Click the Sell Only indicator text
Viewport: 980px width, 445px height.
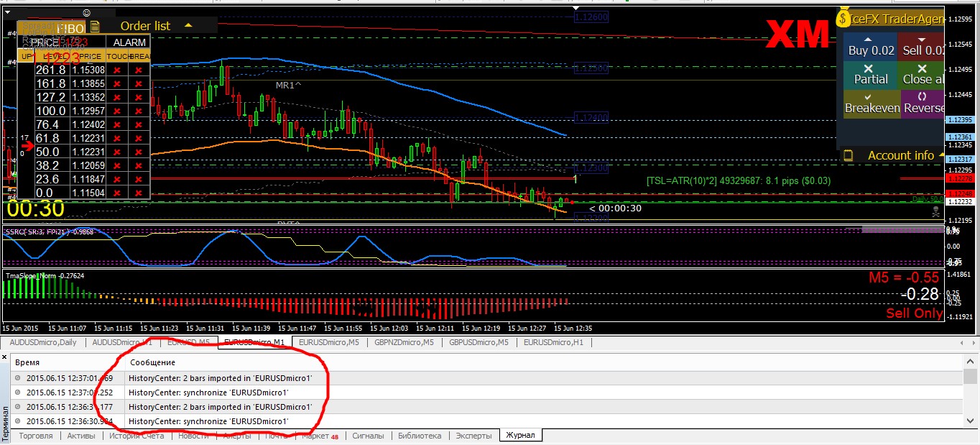(x=914, y=313)
